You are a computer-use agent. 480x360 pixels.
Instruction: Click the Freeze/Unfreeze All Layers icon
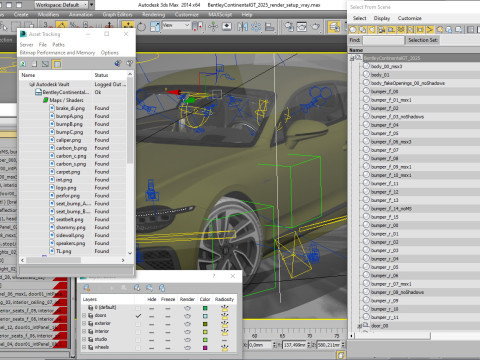pyautogui.click(x=162, y=287)
